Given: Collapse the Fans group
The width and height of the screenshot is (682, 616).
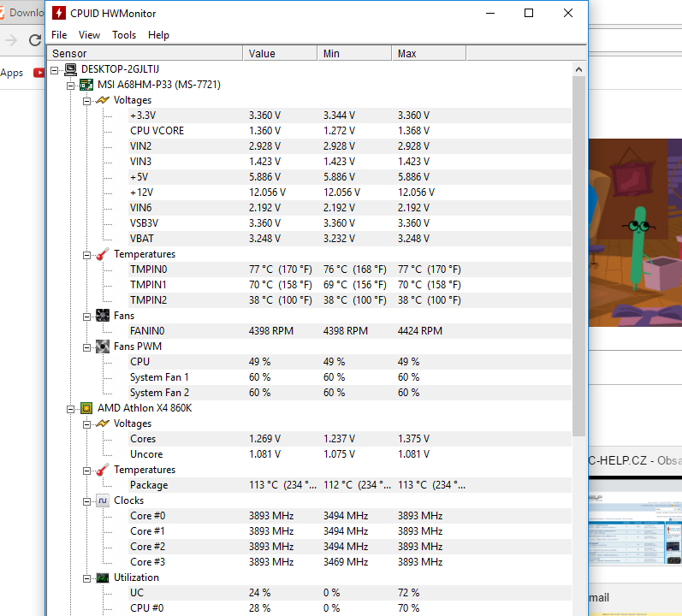Looking at the screenshot, I should coord(87,317).
